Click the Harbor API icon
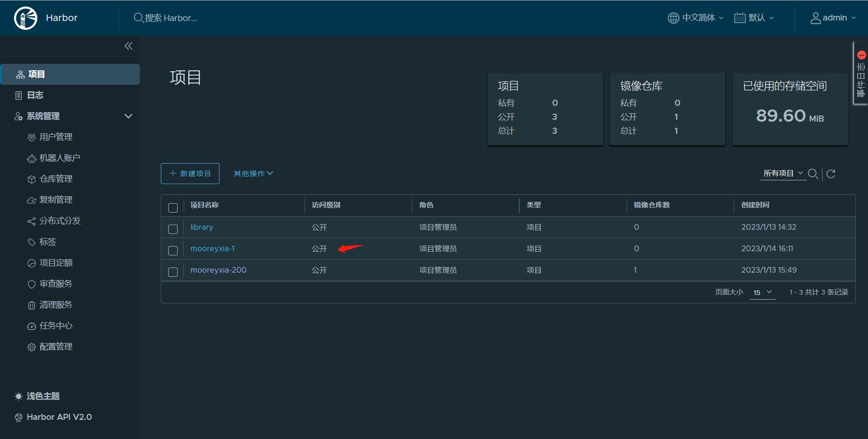Screen dimensions: 868x439 (x=19, y=418)
